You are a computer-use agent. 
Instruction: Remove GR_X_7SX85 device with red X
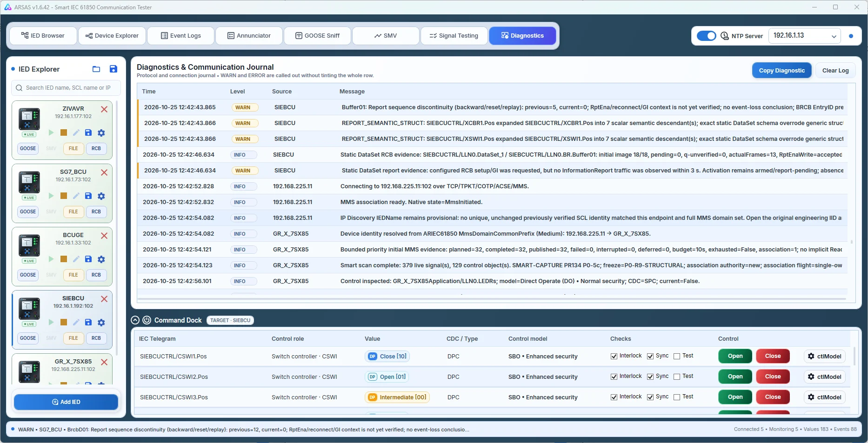click(104, 362)
